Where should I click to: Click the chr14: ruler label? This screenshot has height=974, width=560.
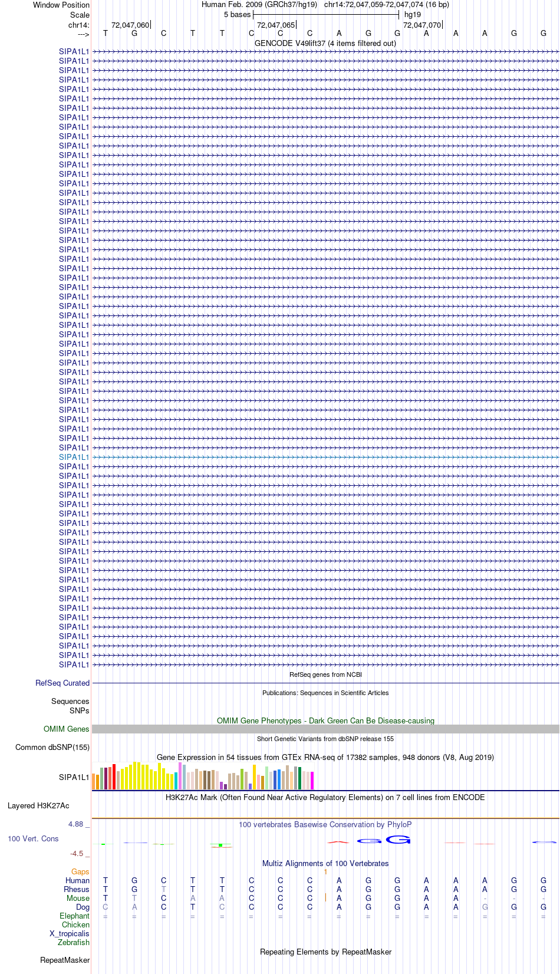[x=79, y=25]
